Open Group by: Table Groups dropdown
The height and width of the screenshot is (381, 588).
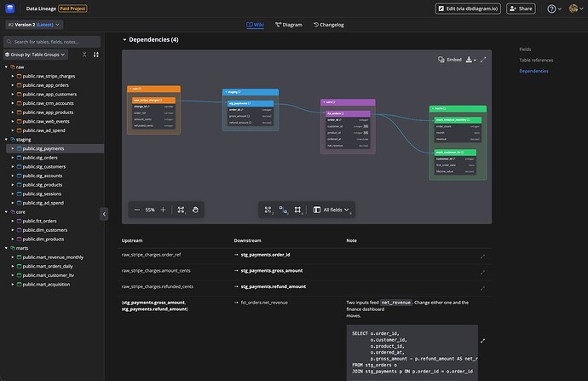click(35, 55)
